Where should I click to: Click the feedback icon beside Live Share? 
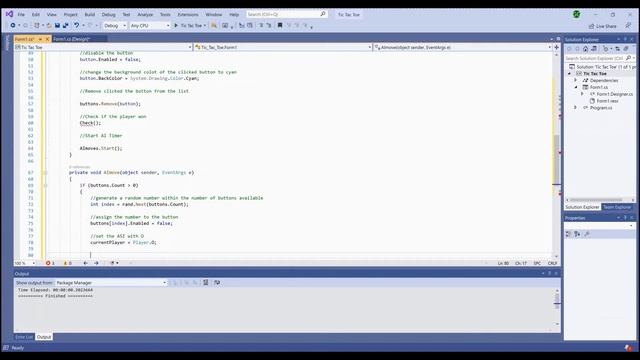click(x=628, y=25)
